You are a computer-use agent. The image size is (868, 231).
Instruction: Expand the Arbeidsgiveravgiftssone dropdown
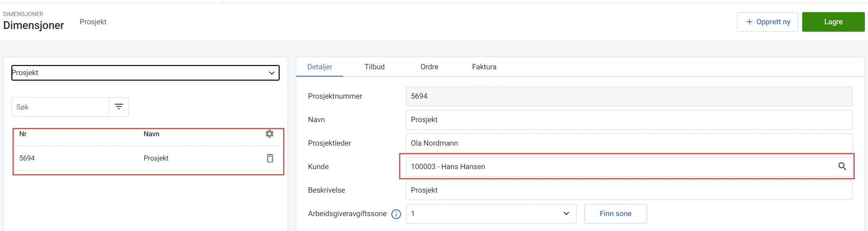pos(491,214)
